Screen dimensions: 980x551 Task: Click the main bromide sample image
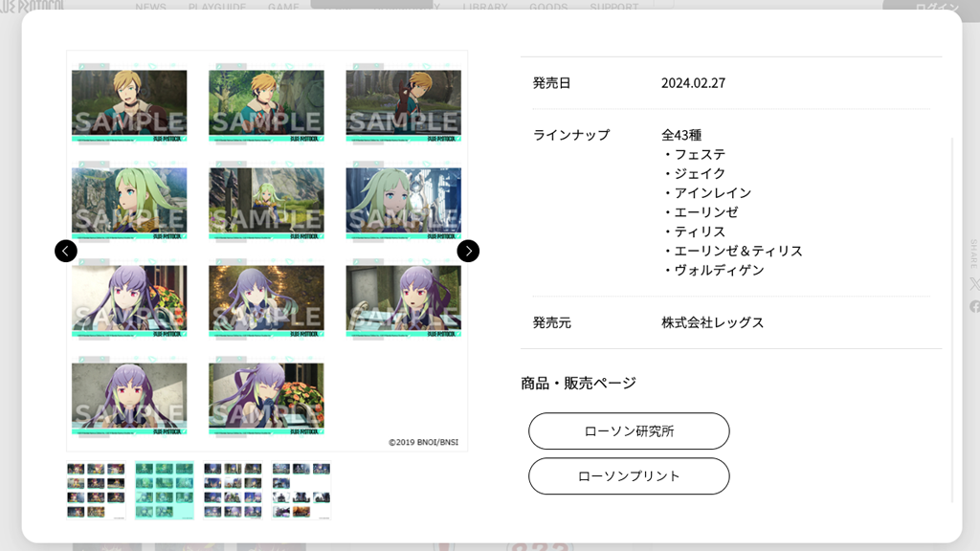267,251
